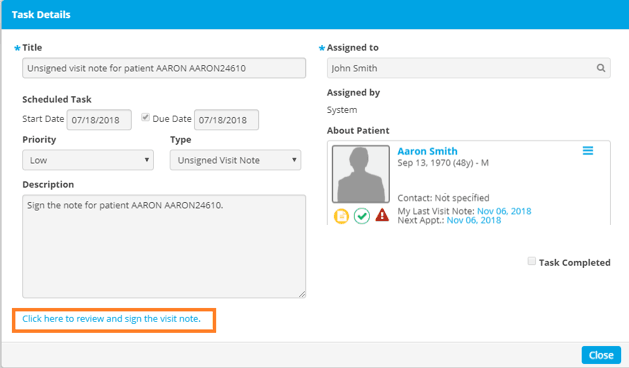Toggle the Due Date checkbox

click(145, 117)
